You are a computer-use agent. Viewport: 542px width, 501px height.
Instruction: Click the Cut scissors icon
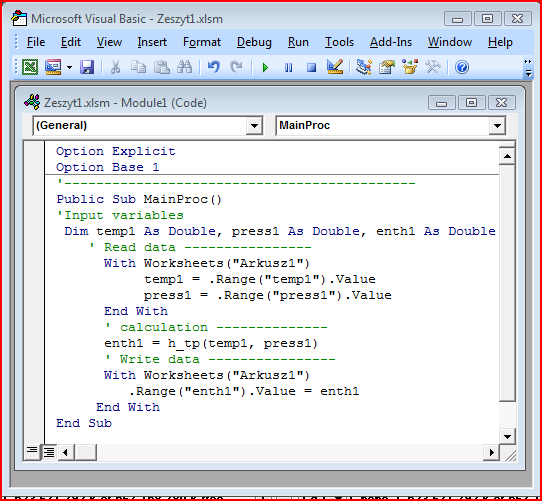[115, 67]
